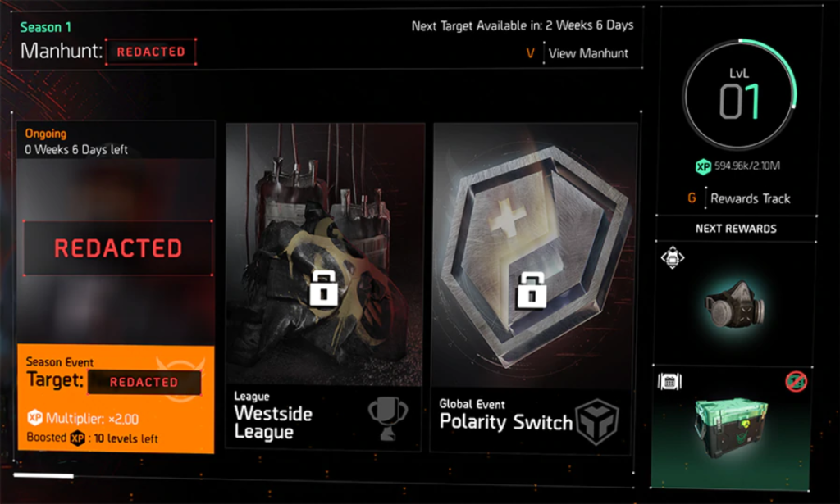Click the XP icon next to Multiplier
The width and height of the screenshot is (840, 504).
34,417
